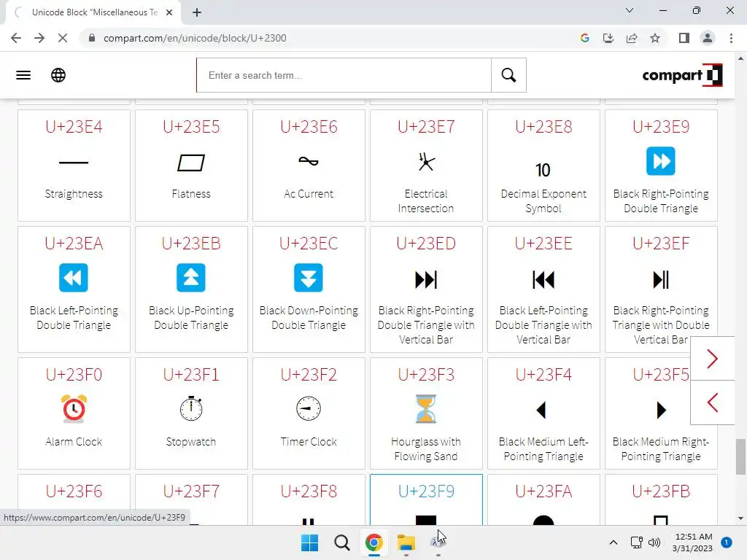Click the 'Black Up-Pointing Double Triangle' label

pos(191,318)
